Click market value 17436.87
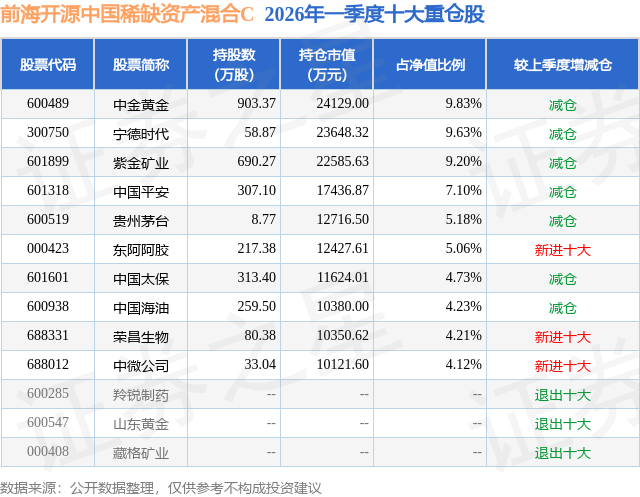 (x=342, y=191)
